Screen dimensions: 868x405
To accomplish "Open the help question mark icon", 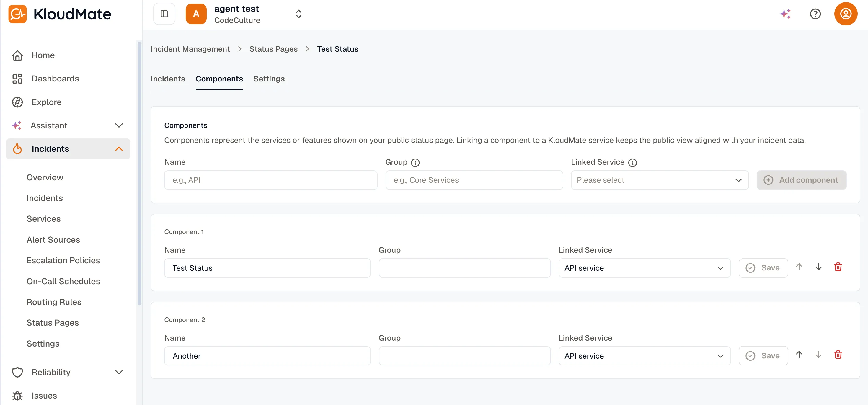I will coord(815,14).
